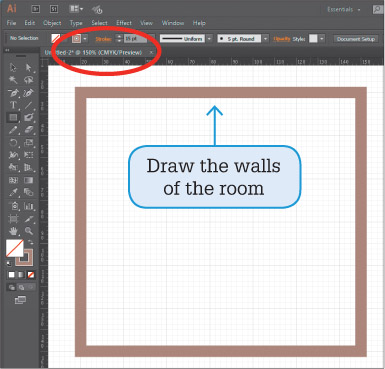Screen dimensions: 385x369
Task: Activate the Type tool
Action: pos(13,105)
